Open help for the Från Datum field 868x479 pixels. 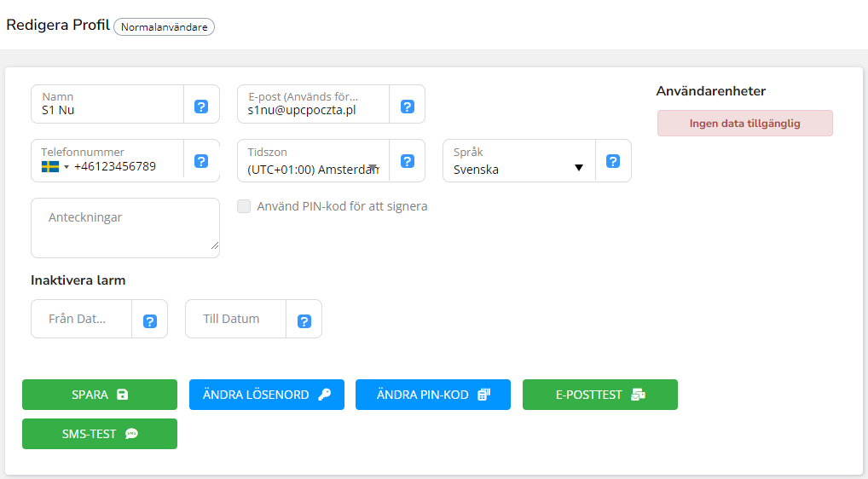click(149, 321)
